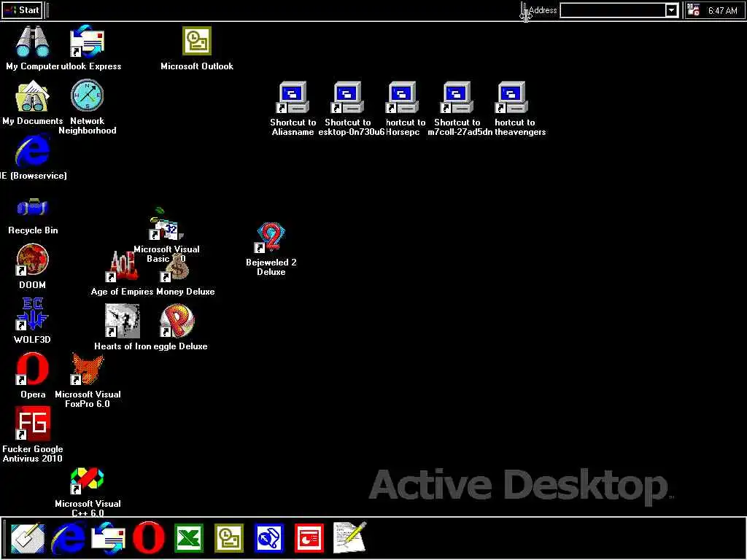Viewport: 747px width, 560px height.
Task: Click the Address toolbar label
Action: pyautogui.click(x=543, y=10)
